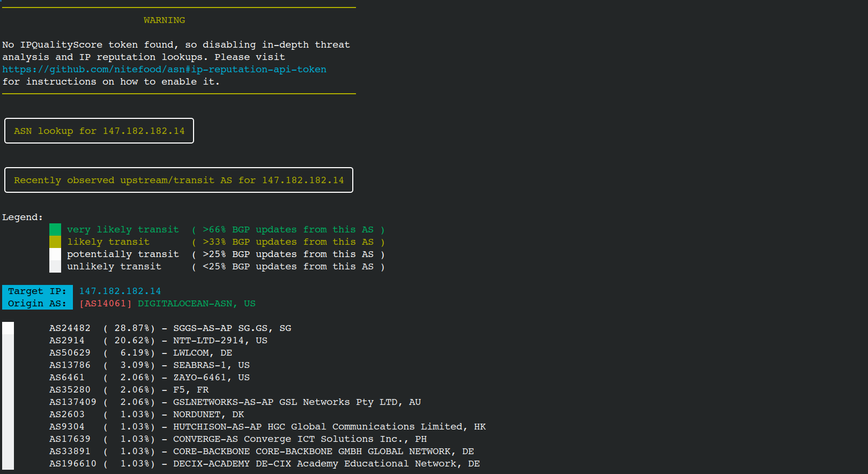
Task: Click the grey unlikely transit swatch
Action: pos(55,267)
